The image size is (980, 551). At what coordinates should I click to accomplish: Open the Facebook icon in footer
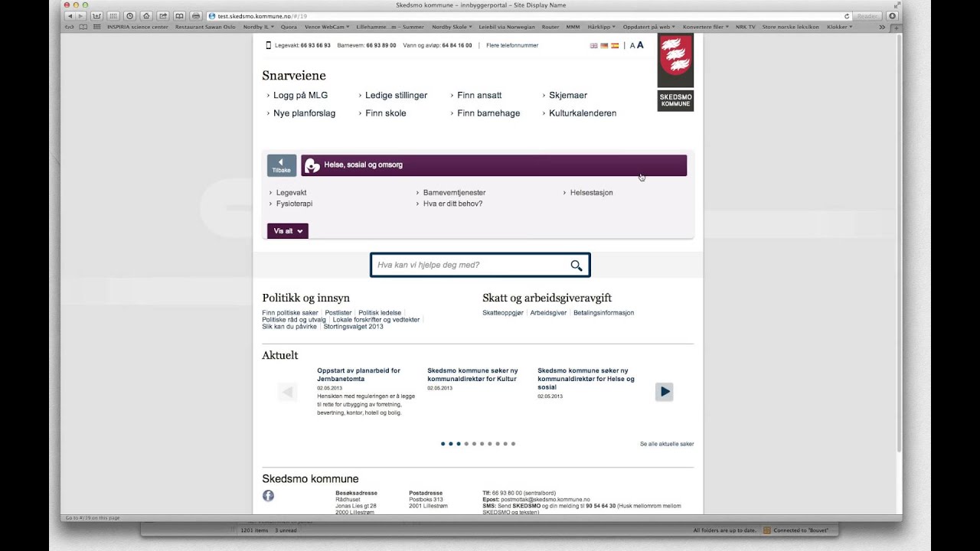click(268, 496)
